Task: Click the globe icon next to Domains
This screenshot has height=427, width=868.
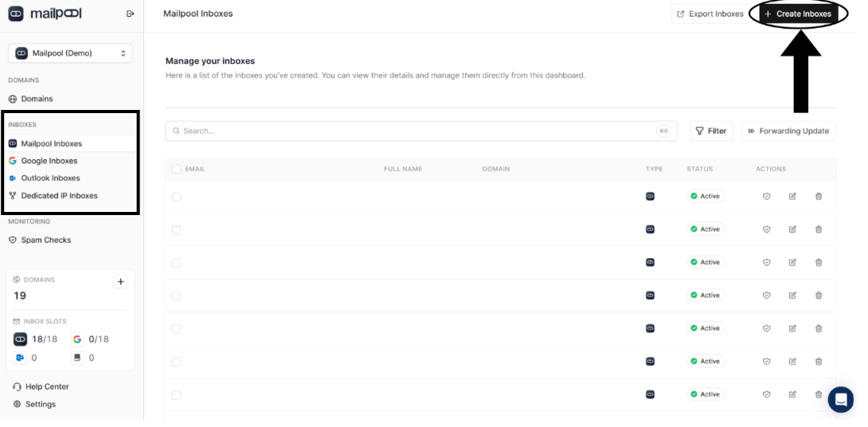Action: pos(13,99)
